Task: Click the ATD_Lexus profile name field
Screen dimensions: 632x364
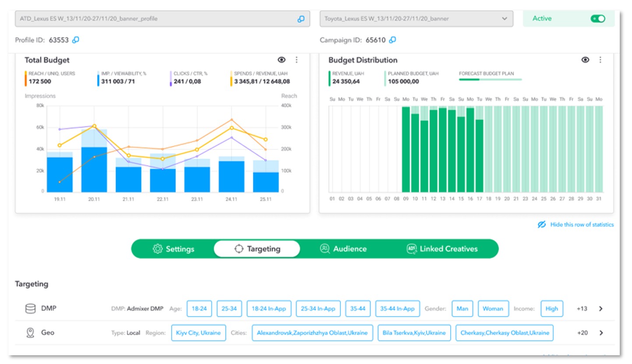Action: coord(162,19)
